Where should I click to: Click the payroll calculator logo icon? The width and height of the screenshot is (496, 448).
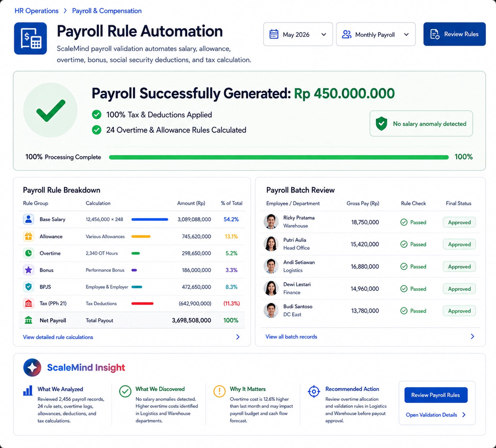click(x=30, y=39)
